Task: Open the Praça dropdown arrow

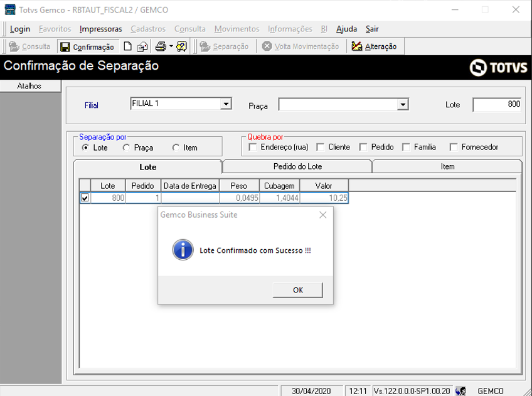Action: click(x=402, y=105)
